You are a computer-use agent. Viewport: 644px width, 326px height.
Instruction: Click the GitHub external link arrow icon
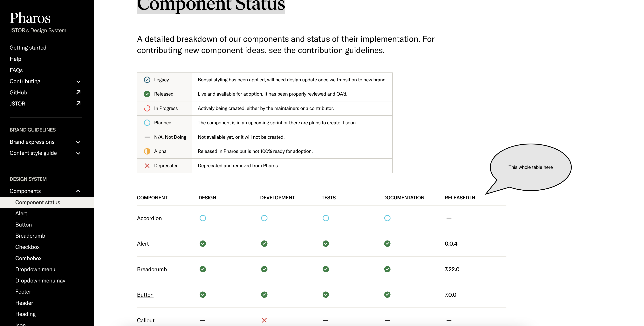(78, 92)
